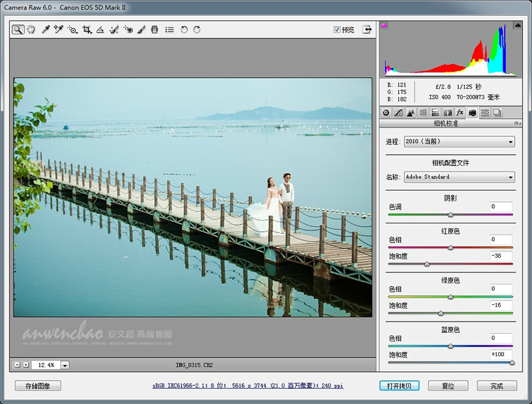Screen dimensions: 532x404
Task: Select the Spot Removal tool
Action: pos(114,30)
